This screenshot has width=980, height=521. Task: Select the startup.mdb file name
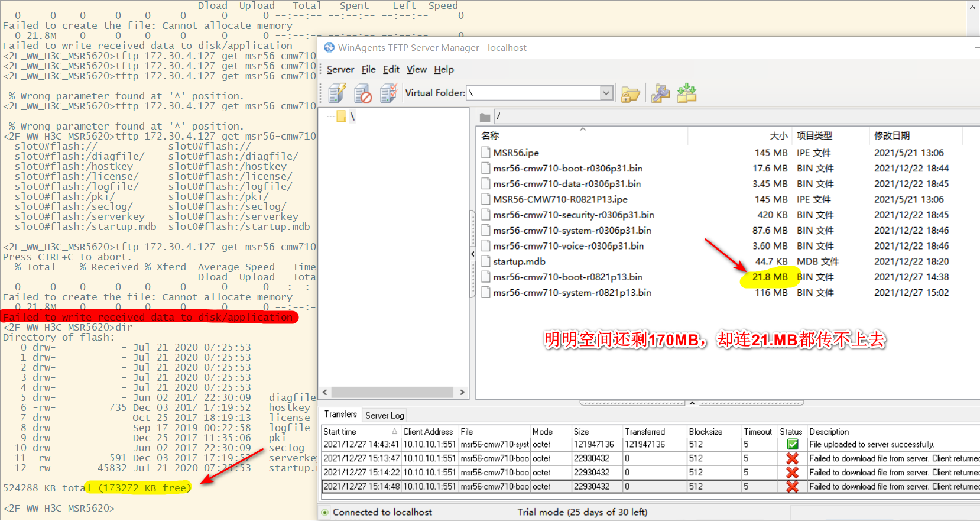[519, 261]
